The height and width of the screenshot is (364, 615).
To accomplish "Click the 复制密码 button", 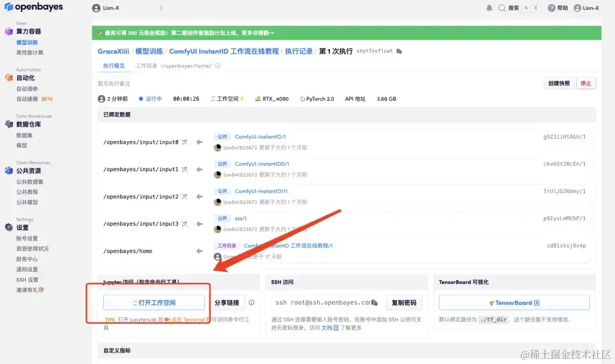I will [x=404, y=303].
